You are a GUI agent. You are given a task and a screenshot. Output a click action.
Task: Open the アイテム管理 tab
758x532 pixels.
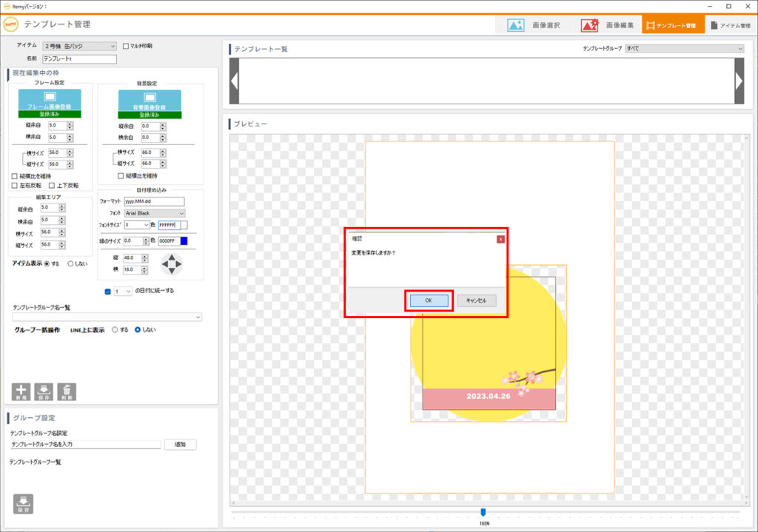point(729,25)
